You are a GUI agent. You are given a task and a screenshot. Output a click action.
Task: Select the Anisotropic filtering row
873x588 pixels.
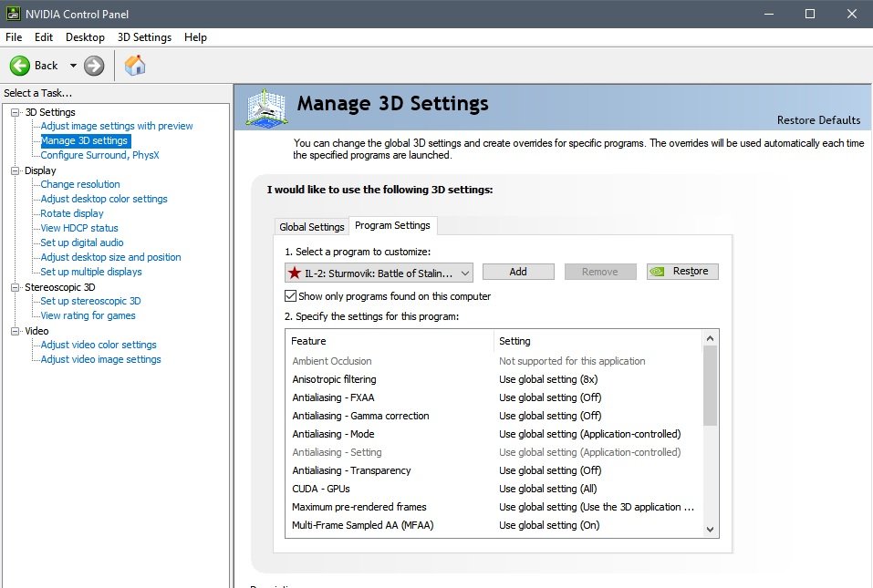(x=494, y=379)
